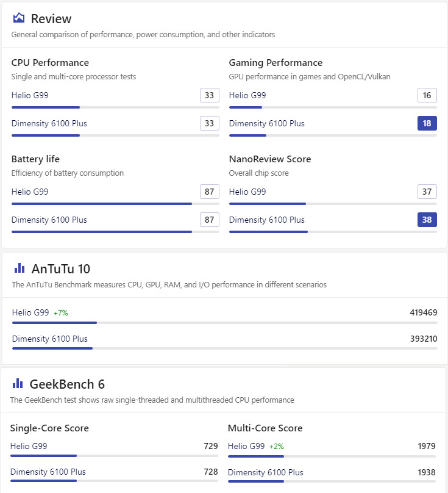
Task: Click the +7% badge next to Helio G99
Action: point(60,313)
